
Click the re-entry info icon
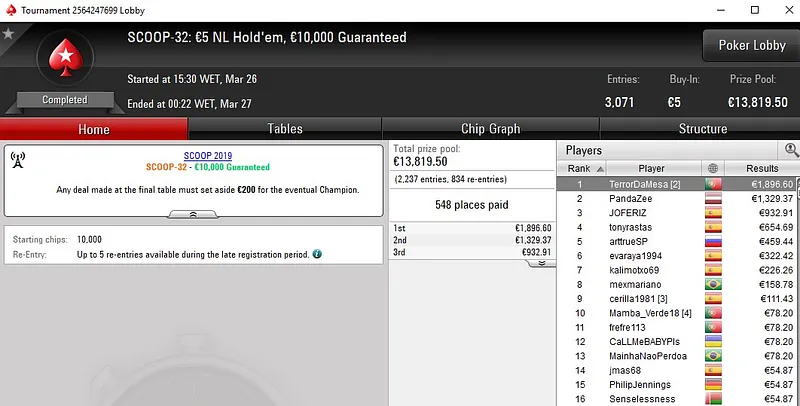pyautogui.click(x=317, y=255)
